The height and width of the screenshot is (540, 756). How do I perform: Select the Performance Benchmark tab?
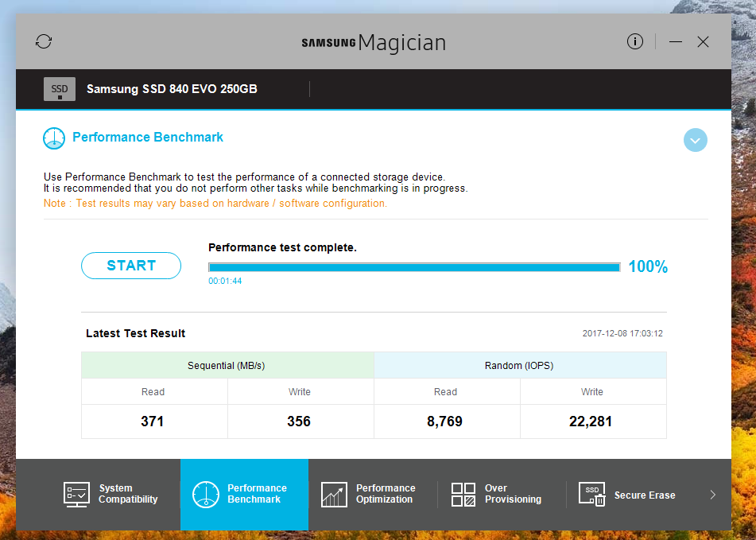244,495
